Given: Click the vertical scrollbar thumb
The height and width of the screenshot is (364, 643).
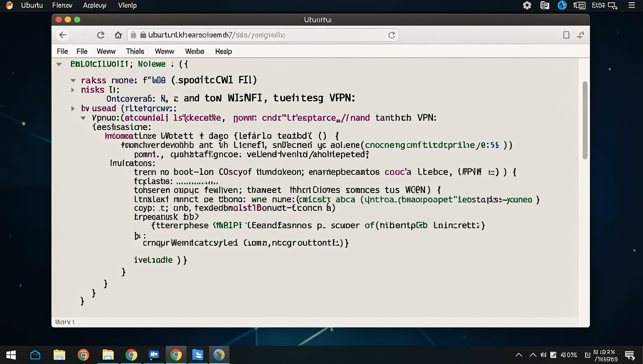Looking at the screenshot, I should (x=585, y=121).
